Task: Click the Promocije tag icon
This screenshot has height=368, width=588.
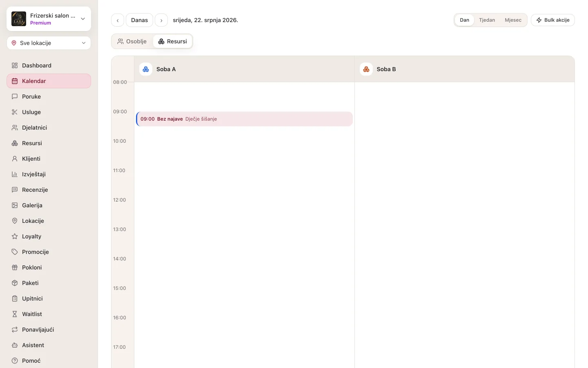Action: point(15,252)
